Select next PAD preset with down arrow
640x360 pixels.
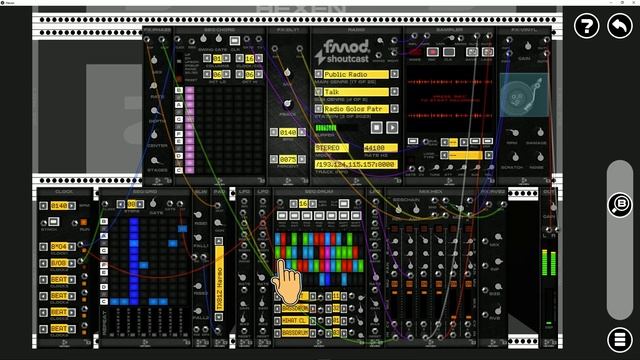point(219,316)
